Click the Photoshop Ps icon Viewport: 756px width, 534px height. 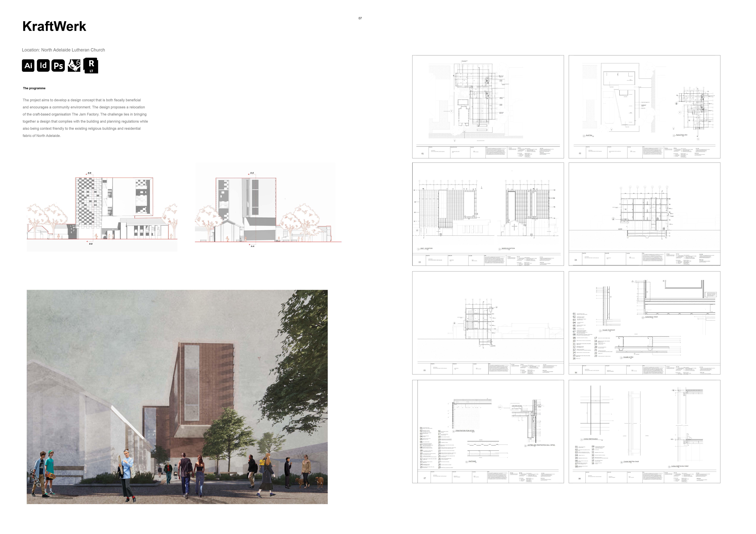[x=58, y=65]
